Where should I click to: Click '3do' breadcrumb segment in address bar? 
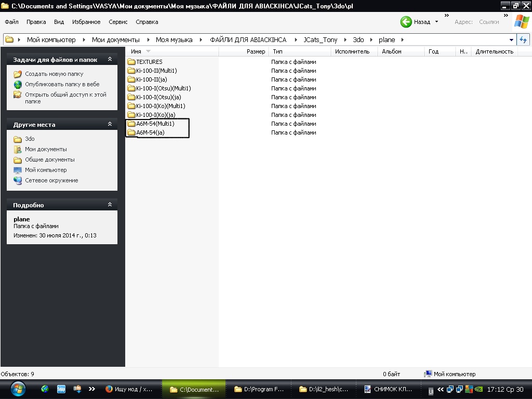(358, 39)
